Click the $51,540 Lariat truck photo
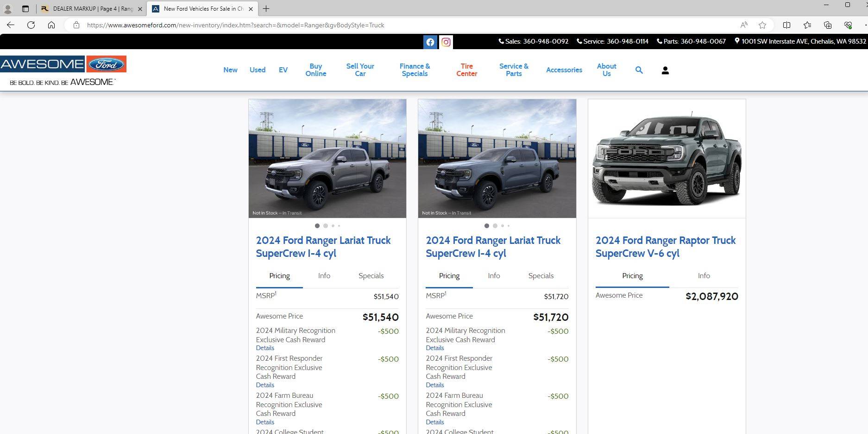The height and width of the screenshot is (434, 868). [327, 158]
